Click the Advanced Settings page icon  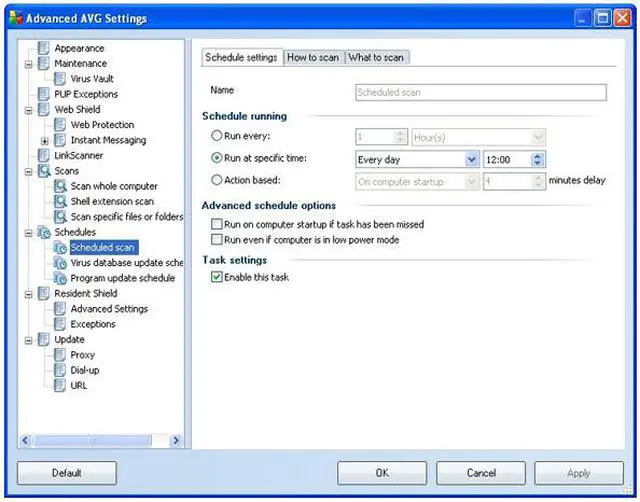pyautogui.click(x=60, y=309)
